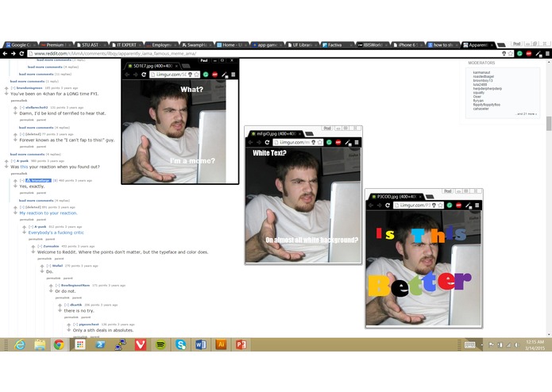Expand the "and 21 more" moderators list
Screen dimensions: 552x392
(527, 114)
